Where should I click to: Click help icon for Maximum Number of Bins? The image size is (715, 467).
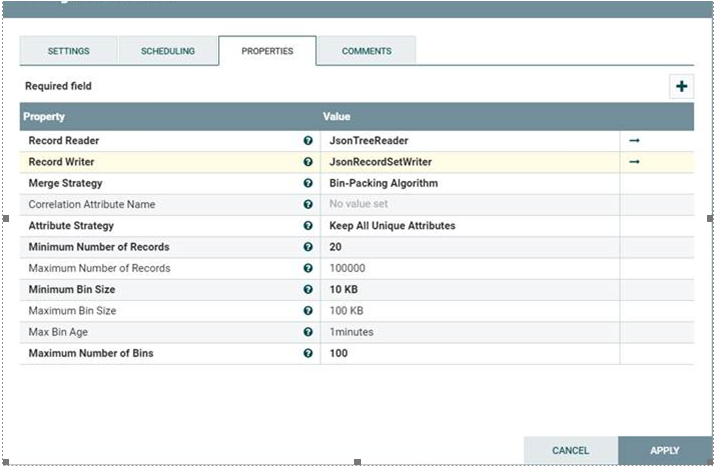click(x=308, y=353)
